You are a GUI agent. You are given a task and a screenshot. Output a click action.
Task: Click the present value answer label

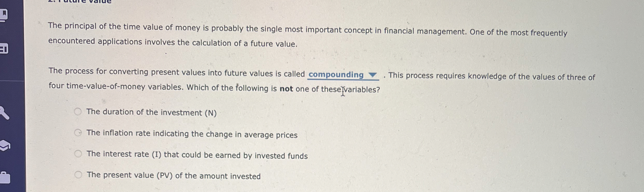[173, 175]
